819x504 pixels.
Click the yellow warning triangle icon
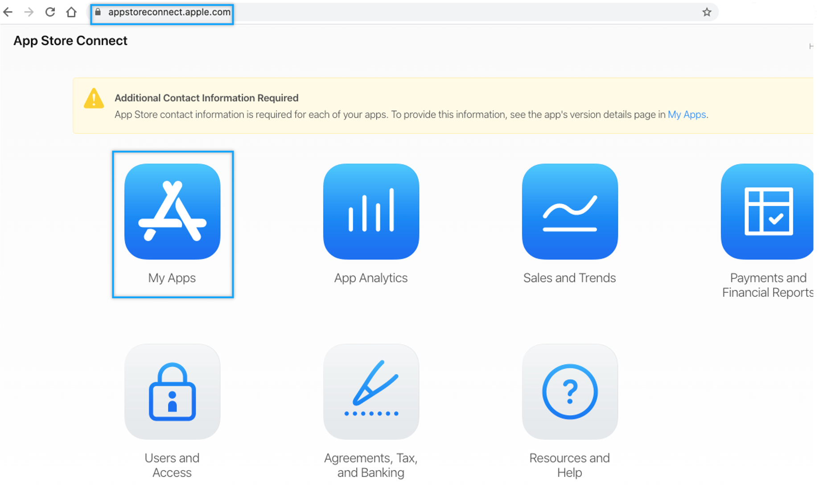tap(94, 98)
